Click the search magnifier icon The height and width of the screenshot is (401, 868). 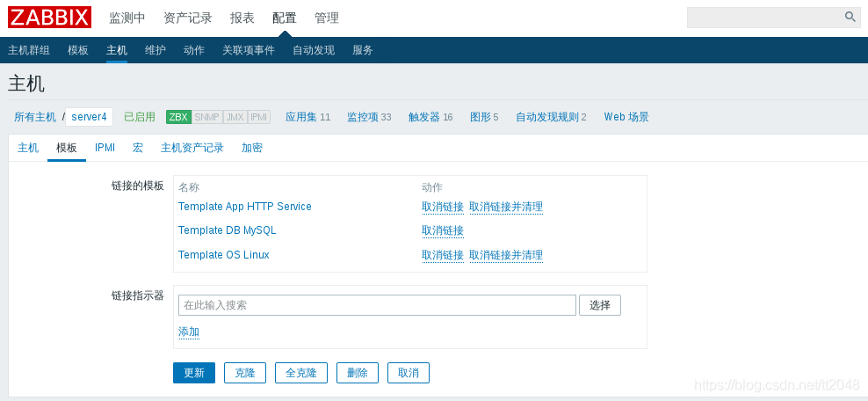[x=850, y=18]
